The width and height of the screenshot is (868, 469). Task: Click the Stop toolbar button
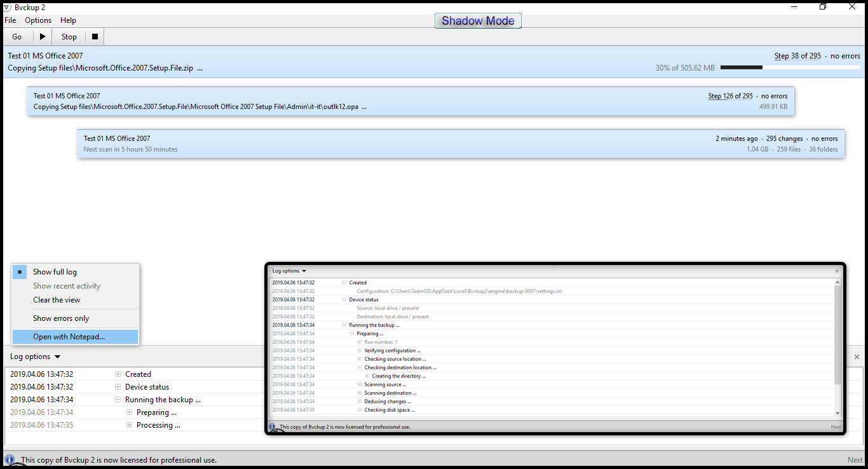click(x=69, y=37)
